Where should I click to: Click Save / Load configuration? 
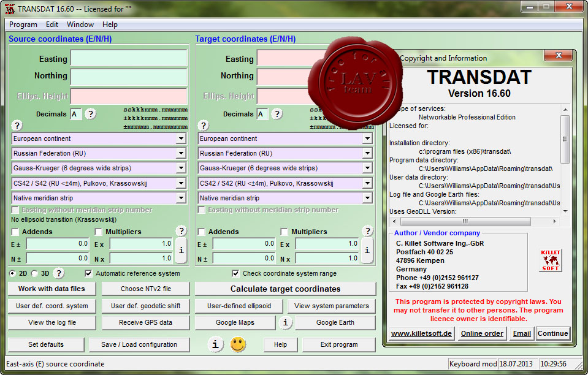click(139, 344)
